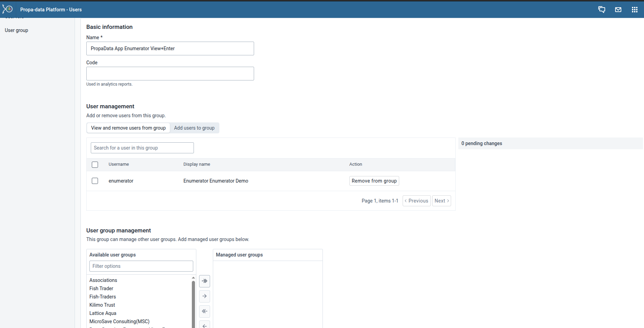Click the Available user groups scrollbar
The image size is (644, 328).
tap(193, 303)
